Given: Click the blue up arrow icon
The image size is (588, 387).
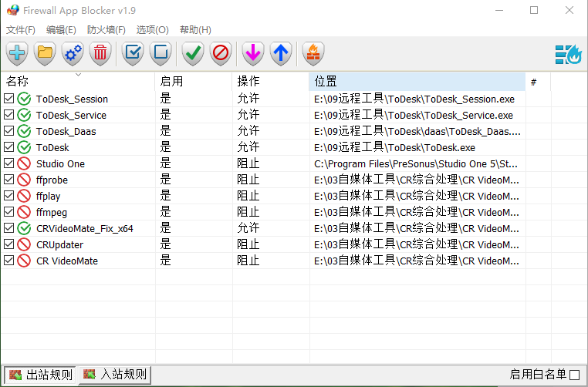Looking at the screenshot, I should (281, 53).
